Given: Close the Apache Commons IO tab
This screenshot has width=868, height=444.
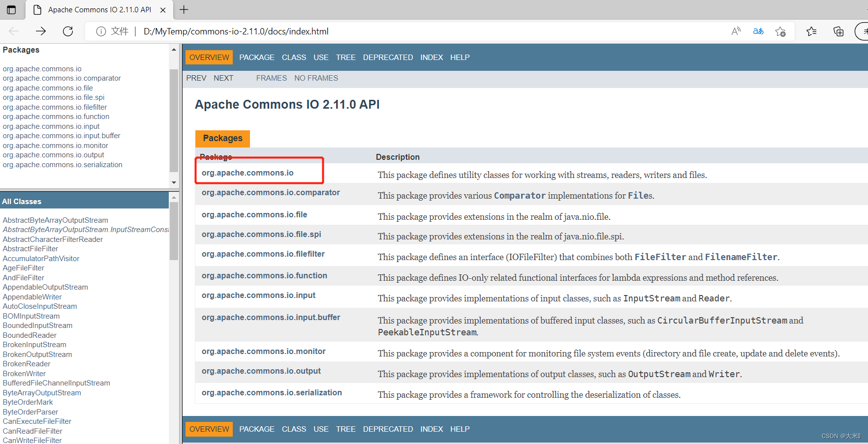Looking at the screenshot, I should (x=163, y=10).
